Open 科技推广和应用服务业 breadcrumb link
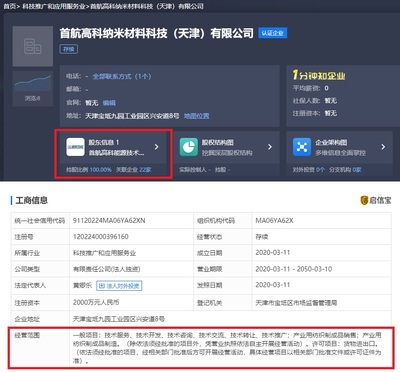The height and width of the screenshot is (372, 400). tap(54, 6)
